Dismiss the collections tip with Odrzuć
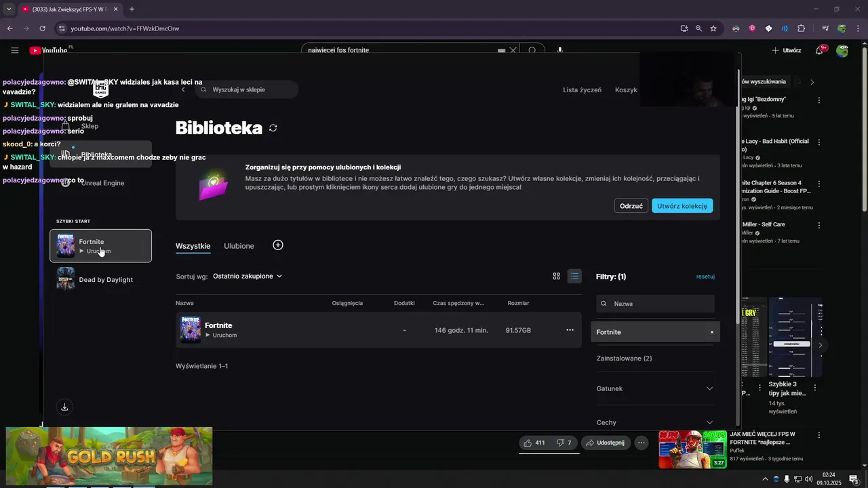 (x=631, y=206)
